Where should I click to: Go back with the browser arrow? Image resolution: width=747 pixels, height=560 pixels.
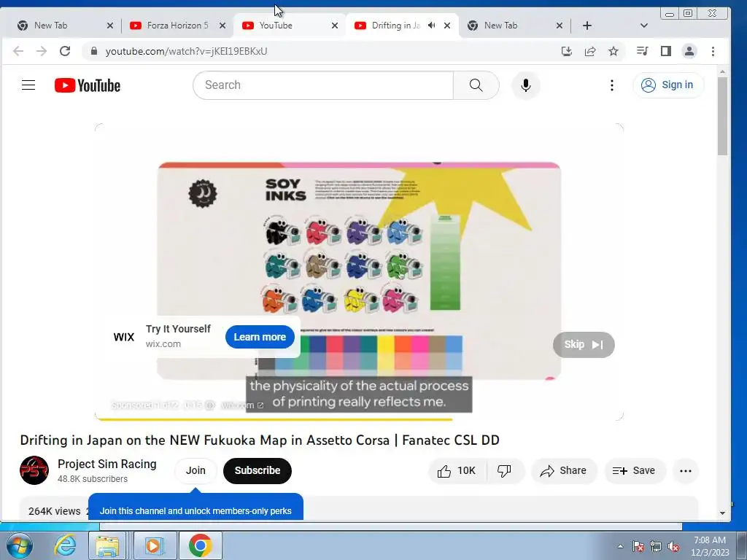point(18,51)
